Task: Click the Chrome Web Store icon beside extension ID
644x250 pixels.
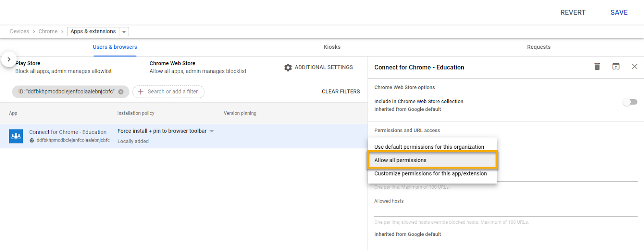Action: click(x=32, y=140)
